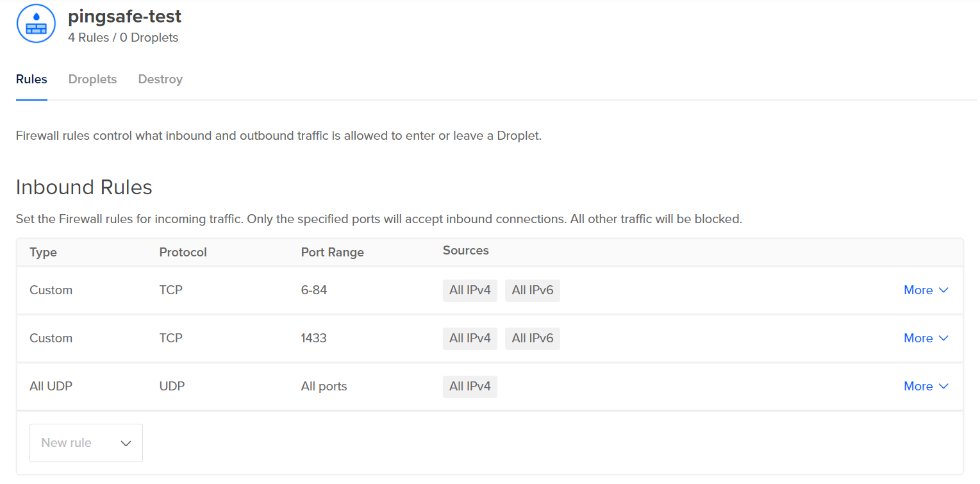The height and width of the screenshot is (484, 980).
Task: Click All IPv4 source tag on 6-84 rule
Action: click(470, 290)
